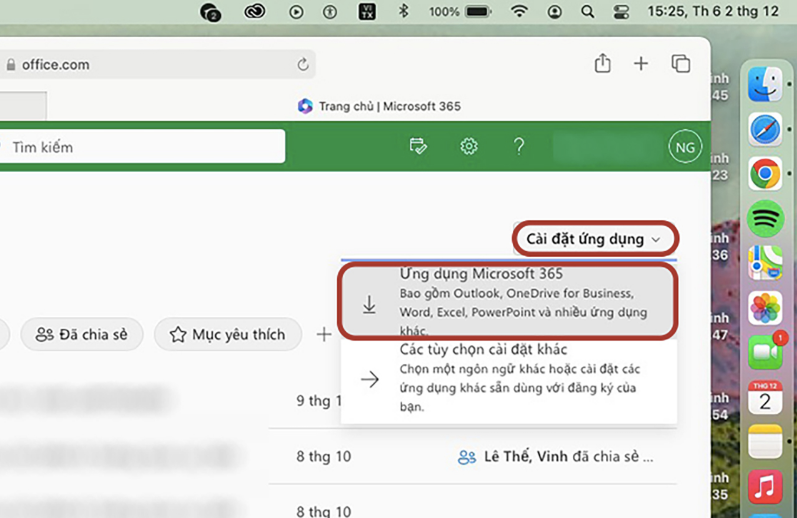Open the NG account profile avatar
This screenshot has width=797, height=518.
click(685, 147)
